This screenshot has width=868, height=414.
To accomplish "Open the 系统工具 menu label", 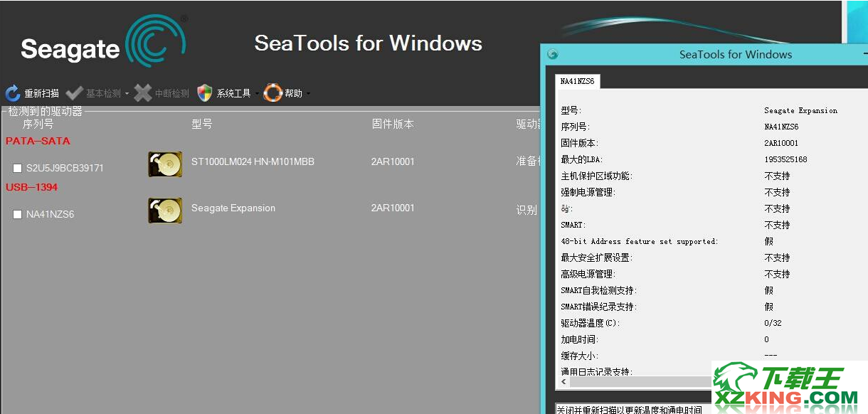I will pos(233,93).
